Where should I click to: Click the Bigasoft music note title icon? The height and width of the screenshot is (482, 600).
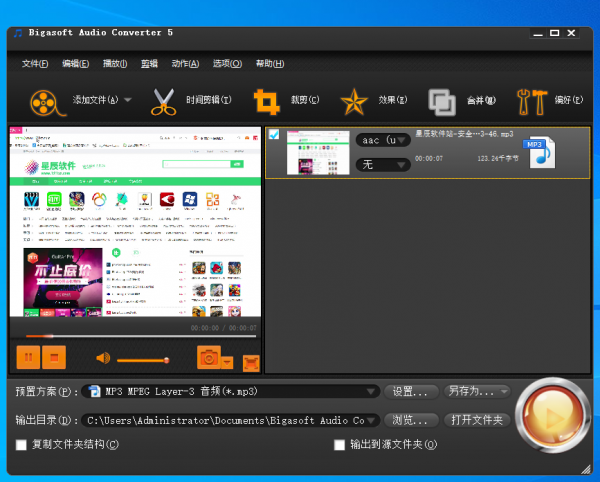click(18, 33)
